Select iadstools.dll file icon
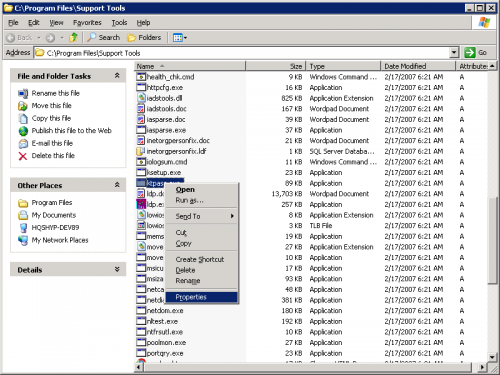Viewport: 500px width, 375px height. (141, 98)
